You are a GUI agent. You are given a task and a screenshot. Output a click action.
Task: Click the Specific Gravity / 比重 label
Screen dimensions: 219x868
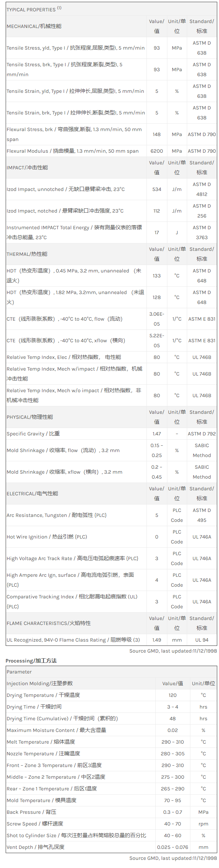click(33, 434)
